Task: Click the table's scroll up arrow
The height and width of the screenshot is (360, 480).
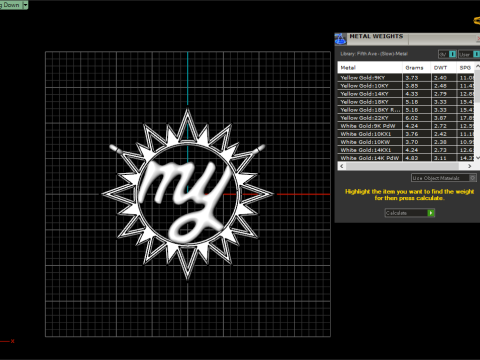Action: tap(477, 66)
